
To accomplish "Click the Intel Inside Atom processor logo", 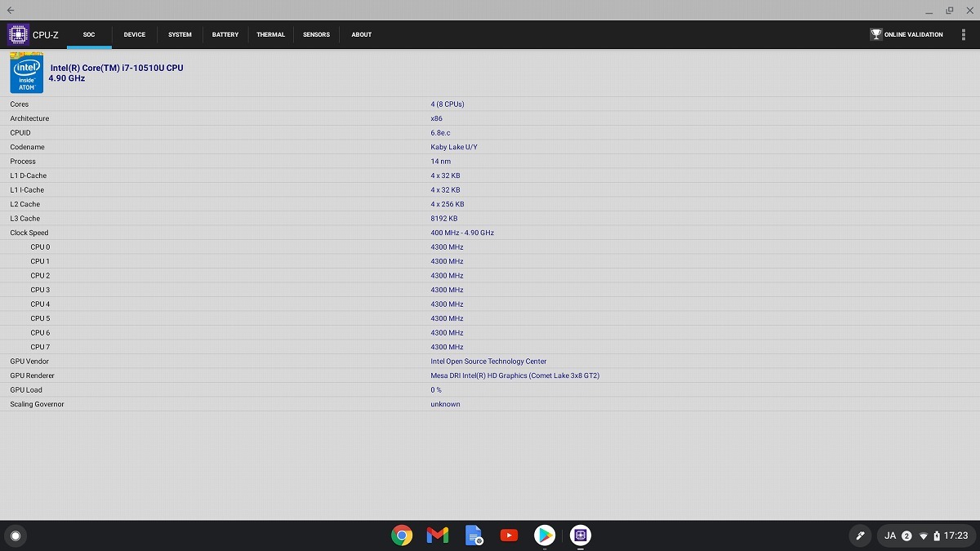I will tap(26, 73).
